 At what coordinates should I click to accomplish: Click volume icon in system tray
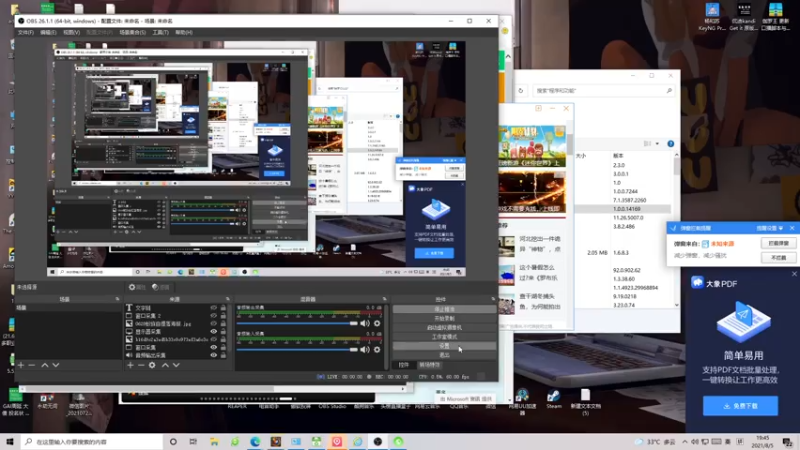[695, 442]
